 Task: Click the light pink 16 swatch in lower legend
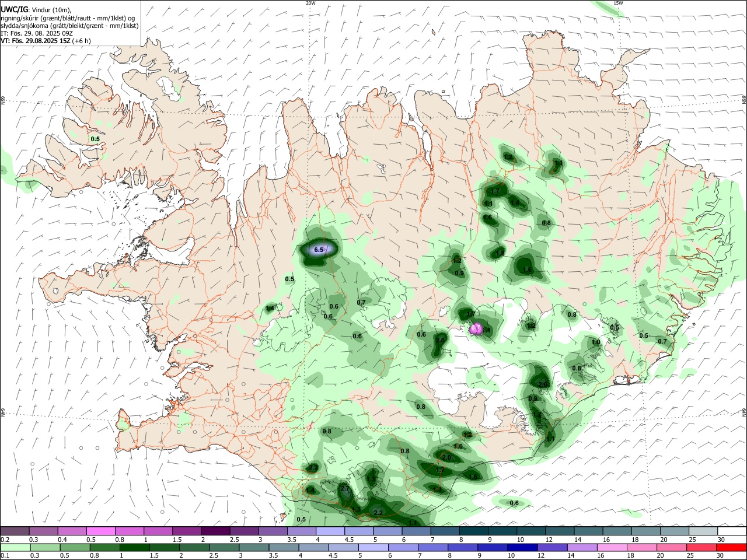612,548
